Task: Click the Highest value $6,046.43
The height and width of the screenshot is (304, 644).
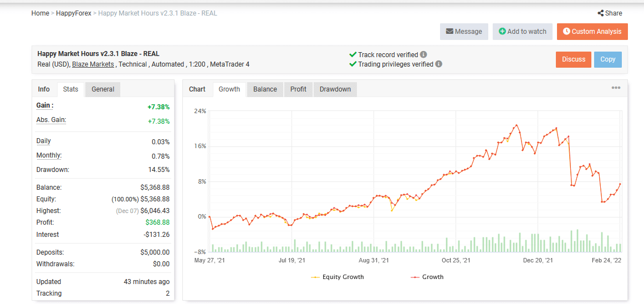Action: [155, 211]
